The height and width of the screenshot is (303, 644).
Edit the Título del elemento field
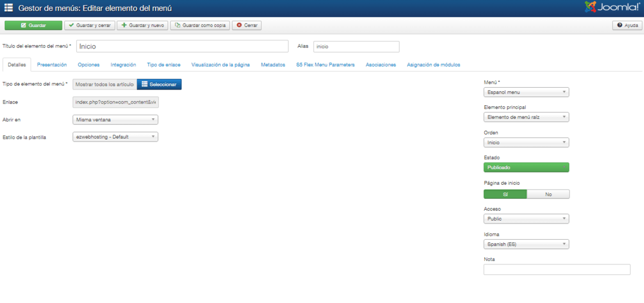tap(182, 46)
